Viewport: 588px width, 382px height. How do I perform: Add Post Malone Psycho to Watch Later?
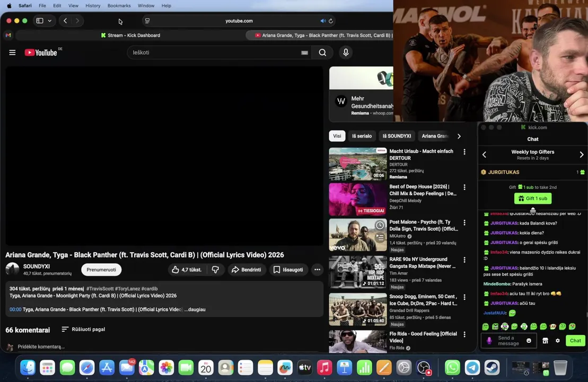380,225
